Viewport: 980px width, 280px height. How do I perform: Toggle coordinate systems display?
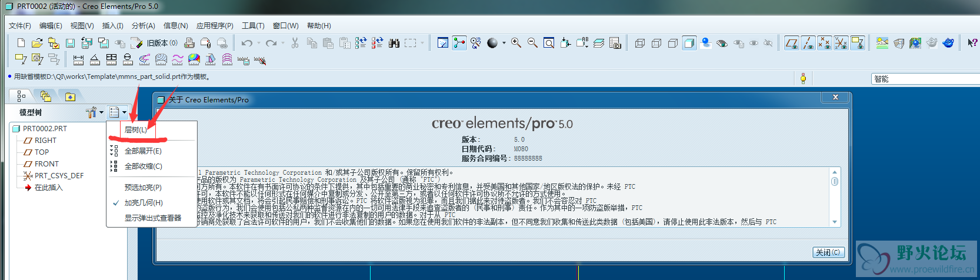841,43
